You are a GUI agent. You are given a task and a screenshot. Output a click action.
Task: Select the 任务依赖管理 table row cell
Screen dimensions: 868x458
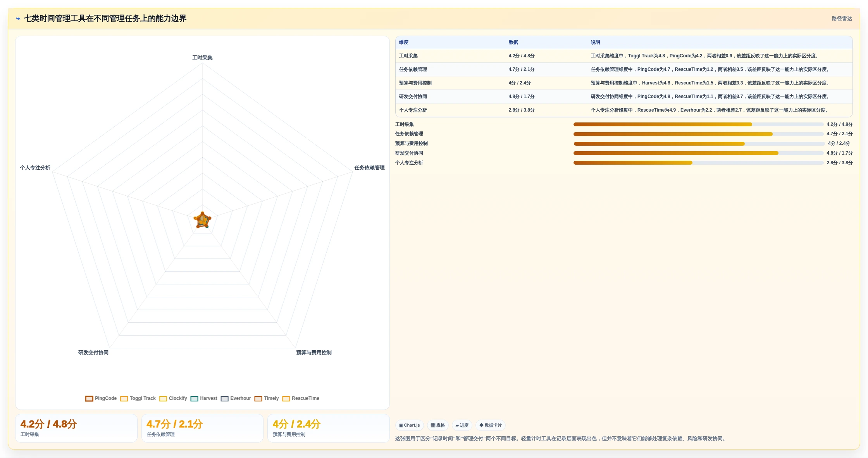pos(413,69)
